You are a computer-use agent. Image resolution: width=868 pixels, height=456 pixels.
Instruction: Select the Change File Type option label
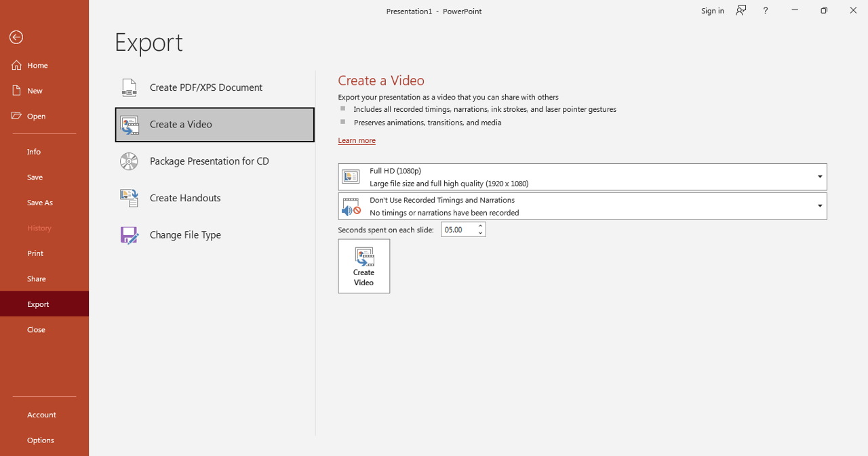click(185, 234)
